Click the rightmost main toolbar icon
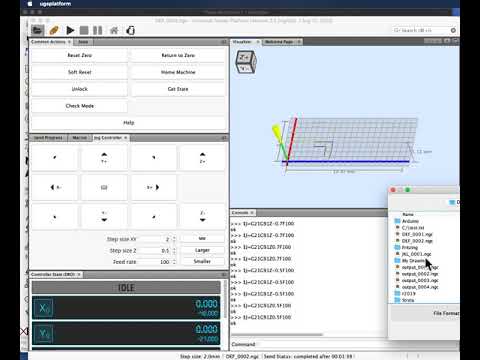 pyautogui.click(x=131, y=30)
